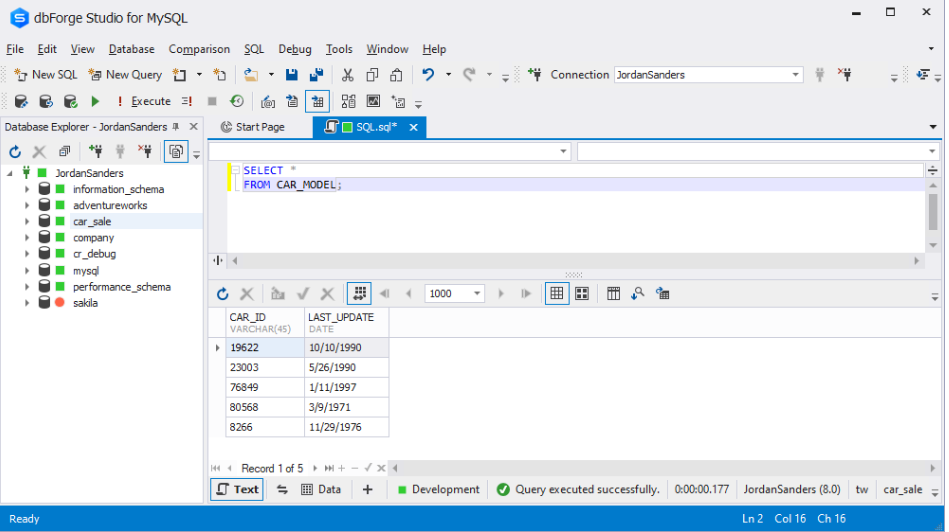
Task: Click the Open file folder icon
Action: coord(251,74)
